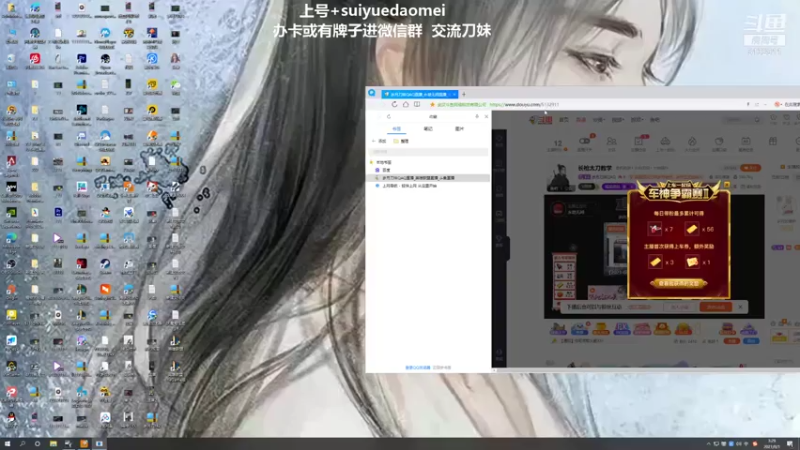Click the blue link at panel bottom
This screenshot has height=450, width=800.
417,367
